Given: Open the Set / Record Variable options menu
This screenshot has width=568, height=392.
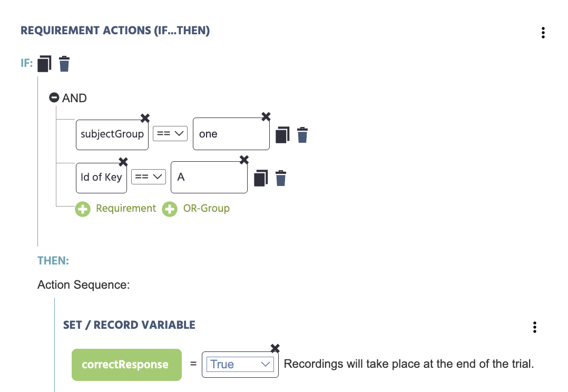Looking at the screenshot, I should point(535,327).
